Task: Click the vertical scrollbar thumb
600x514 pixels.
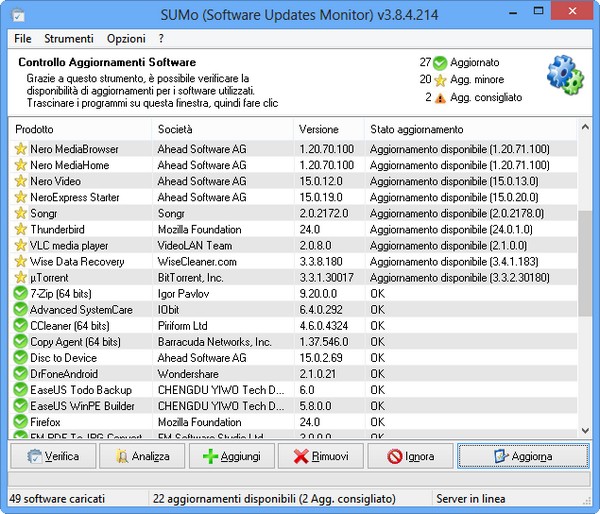Action: pos(585,263)
